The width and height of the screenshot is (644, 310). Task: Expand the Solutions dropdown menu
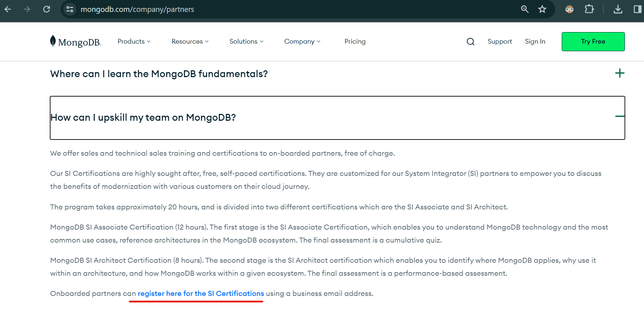tap(246, 41)
